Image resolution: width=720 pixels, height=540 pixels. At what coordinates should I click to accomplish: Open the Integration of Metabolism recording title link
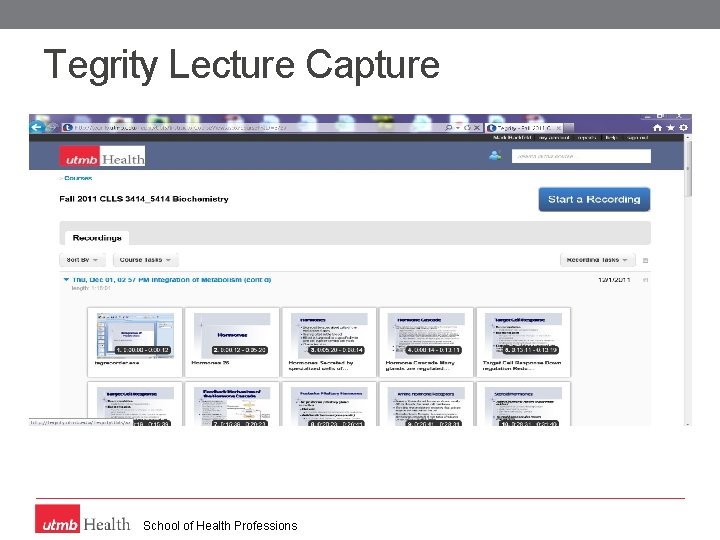[172, 279]
